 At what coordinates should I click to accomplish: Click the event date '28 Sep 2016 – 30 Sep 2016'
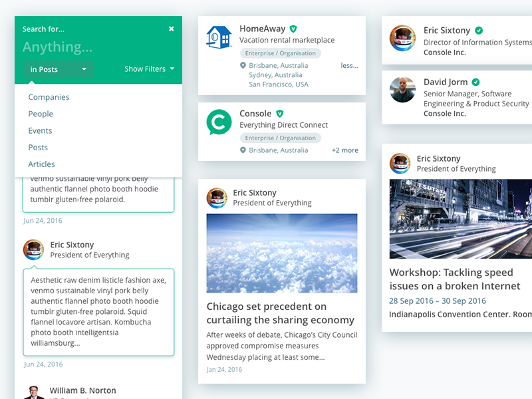click(x=438, y=301)
